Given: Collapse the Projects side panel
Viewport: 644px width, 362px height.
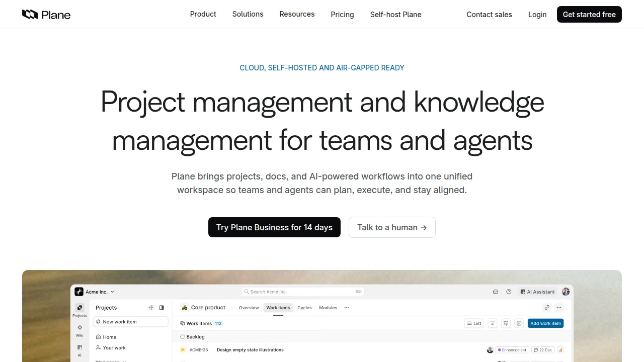Looking at the screenshot, I should [x=162, y=308].
